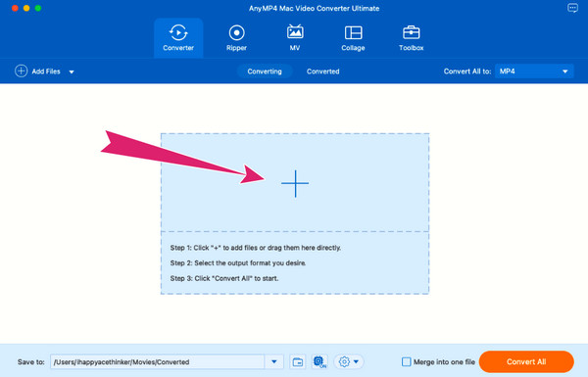This screenshot has width=588, height=377.
Task: Click the Add Files plus icon
Action: (21, 71)
